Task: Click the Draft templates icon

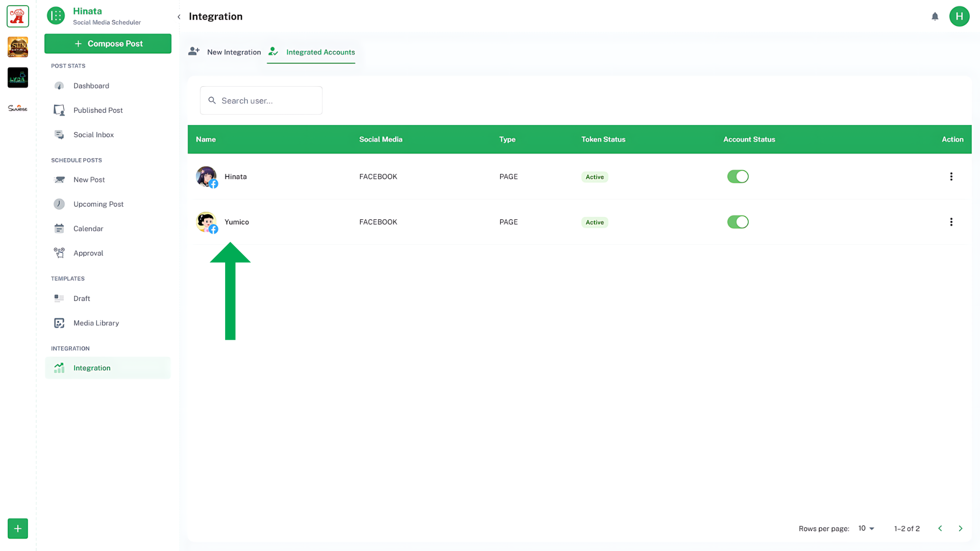Action: pos(59,298)
